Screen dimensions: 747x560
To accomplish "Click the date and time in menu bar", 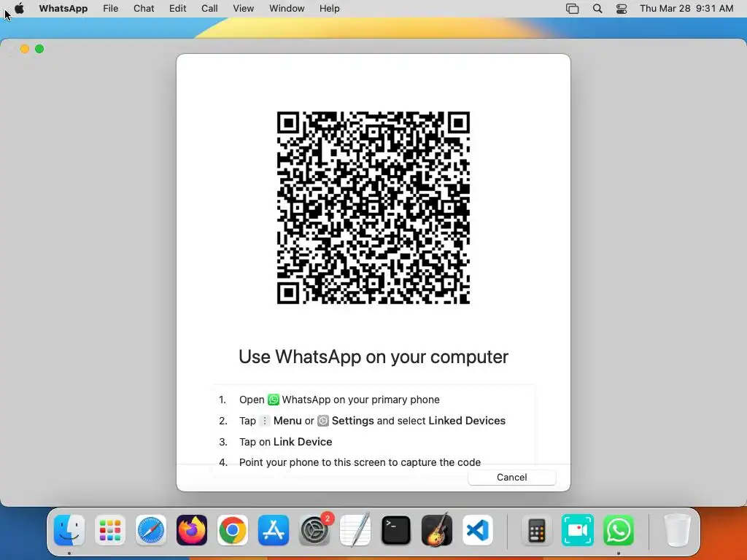I will click(686, 9).
